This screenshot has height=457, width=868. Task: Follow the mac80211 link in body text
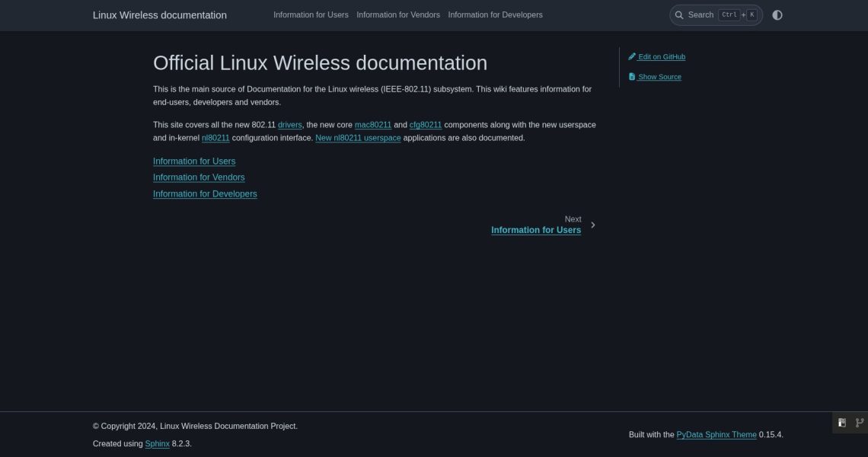tap(372, 124)
